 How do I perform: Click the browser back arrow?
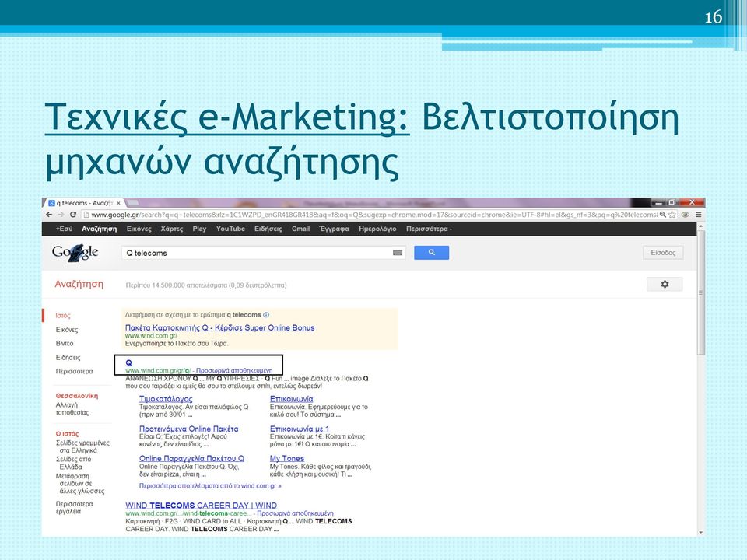[49, 215]
